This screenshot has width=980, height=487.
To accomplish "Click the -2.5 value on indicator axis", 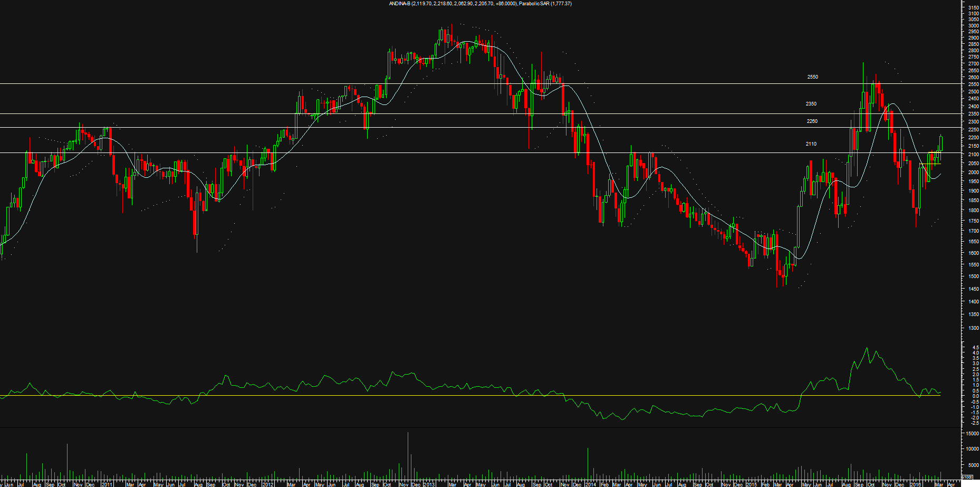I will [975, 423].
